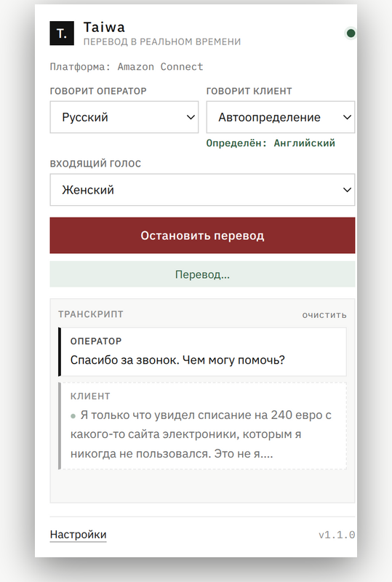This screenshot has height=582, width=392.
Task: Click the "Платформа: Amazon Connect" text
Action: [x=127, y=67]
